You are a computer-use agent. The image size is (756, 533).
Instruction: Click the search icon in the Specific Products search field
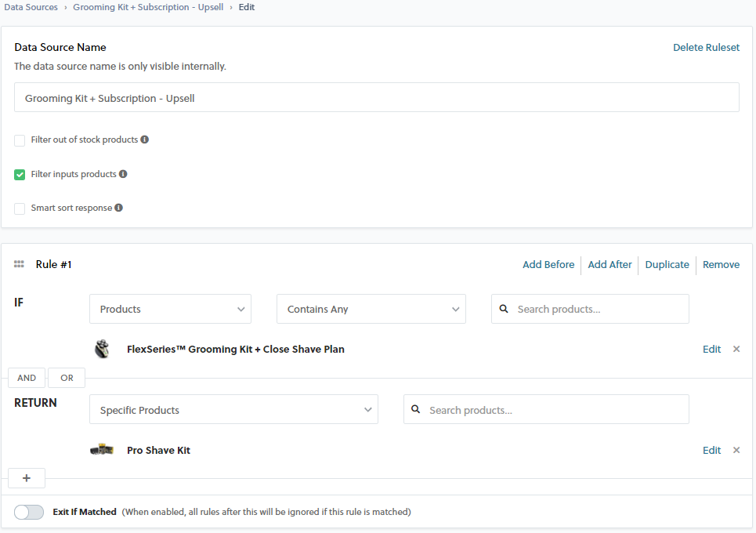click(x=415, y=409)
